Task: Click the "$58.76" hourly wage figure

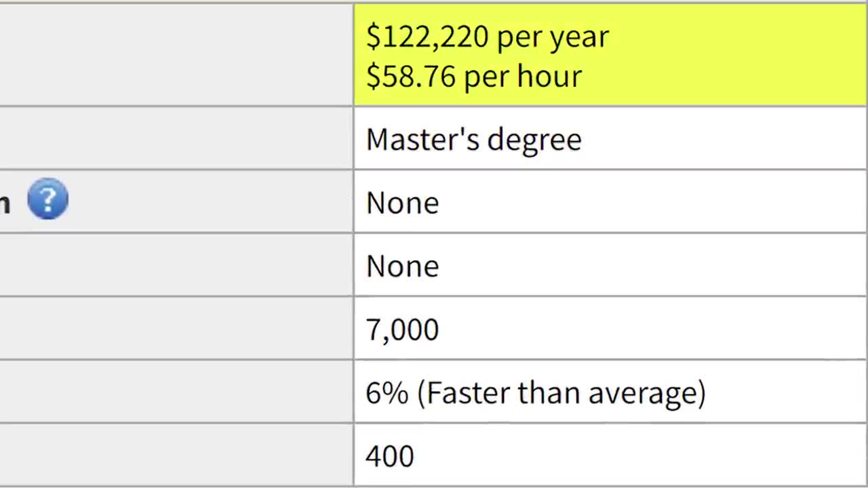Action: [410, 76]
